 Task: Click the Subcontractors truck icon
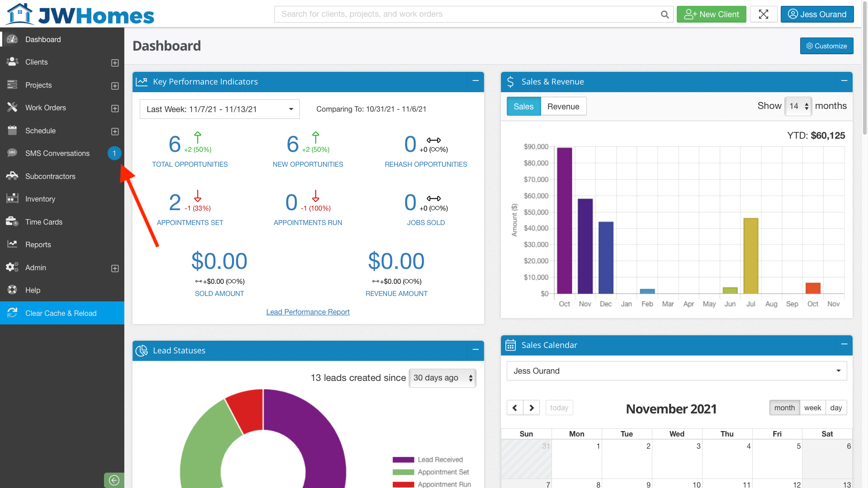click(12, 176)
